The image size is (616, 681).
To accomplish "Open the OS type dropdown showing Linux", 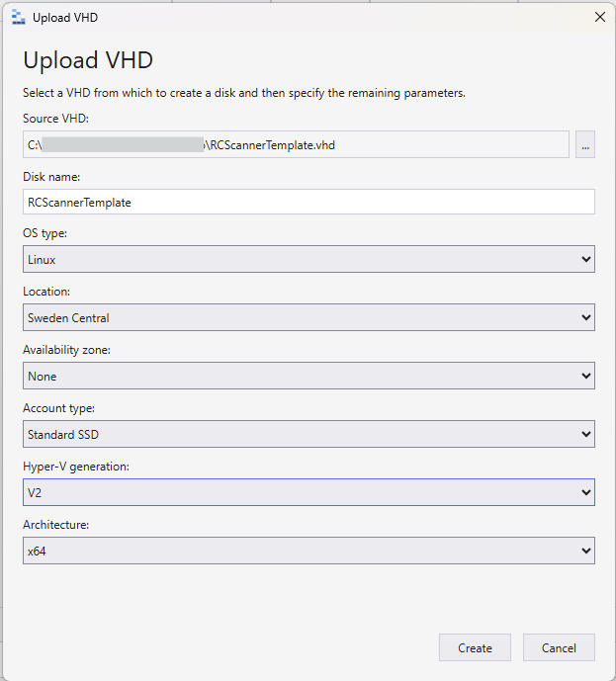I will tap(308, 259).
